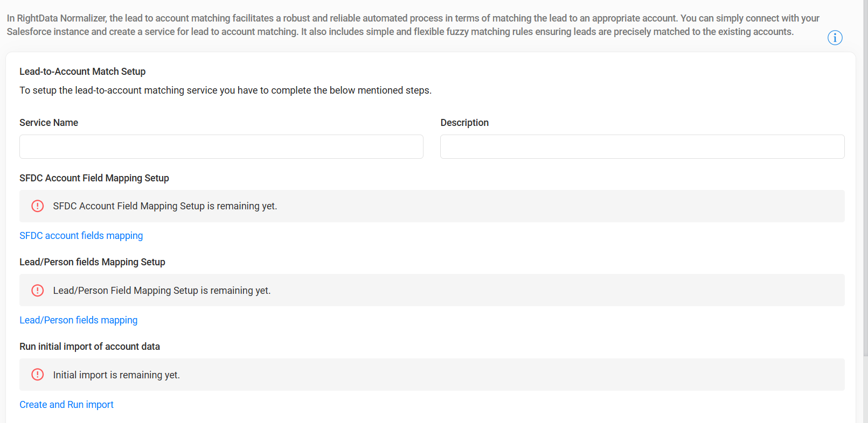Click the Lead/Person fields Mapping Setup heading
The image size is (868, 423).
pos(92,262)
